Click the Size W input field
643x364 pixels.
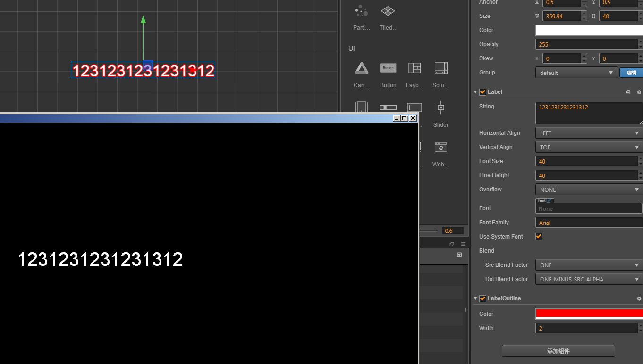pos(562,16)
